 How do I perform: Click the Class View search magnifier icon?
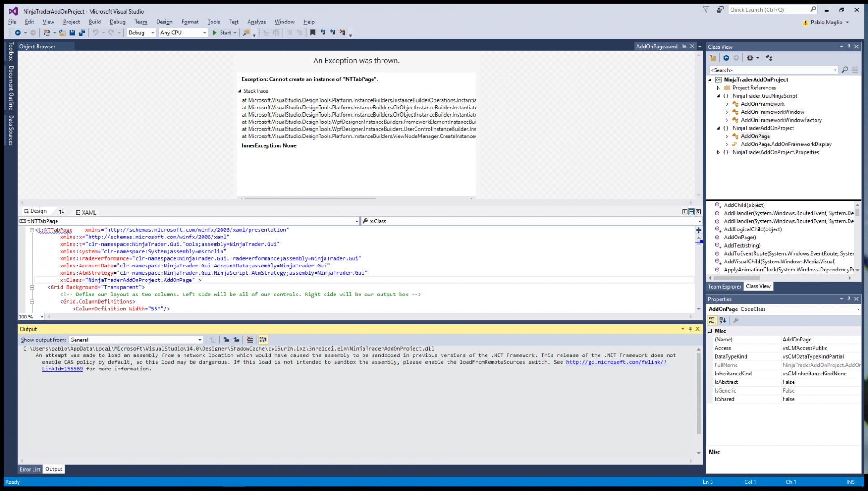point(844,70)
